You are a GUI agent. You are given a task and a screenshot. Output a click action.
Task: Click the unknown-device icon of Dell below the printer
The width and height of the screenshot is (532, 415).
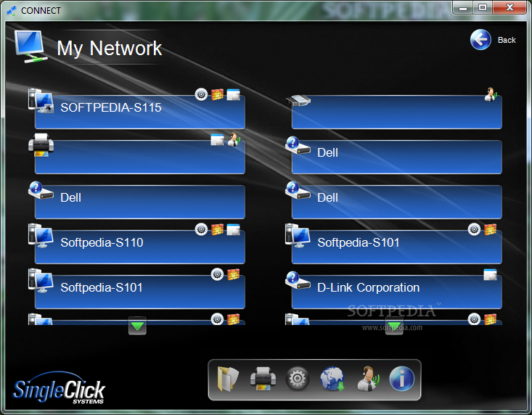[41, 190]
